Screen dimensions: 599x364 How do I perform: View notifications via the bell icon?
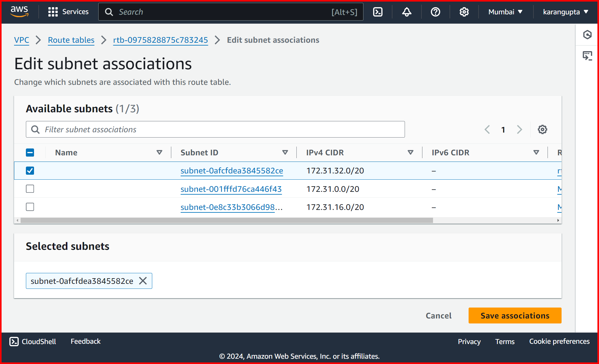pyautogui.click(x=407, y=12)
